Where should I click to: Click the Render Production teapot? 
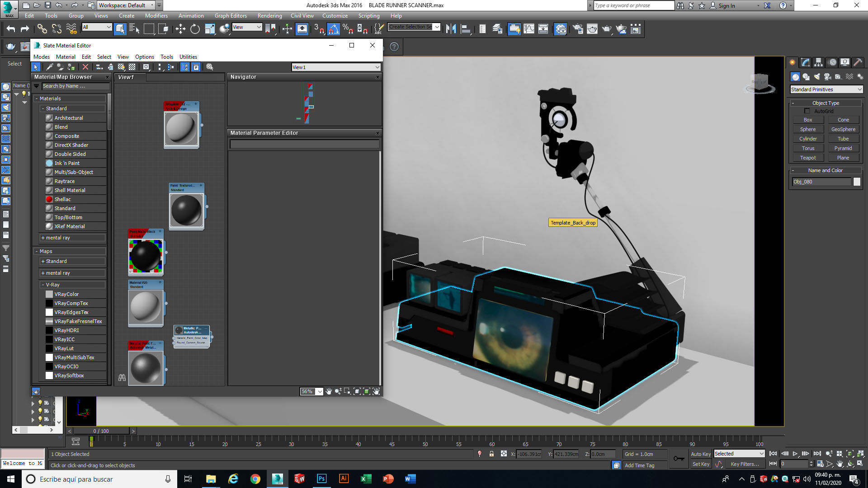607,29
